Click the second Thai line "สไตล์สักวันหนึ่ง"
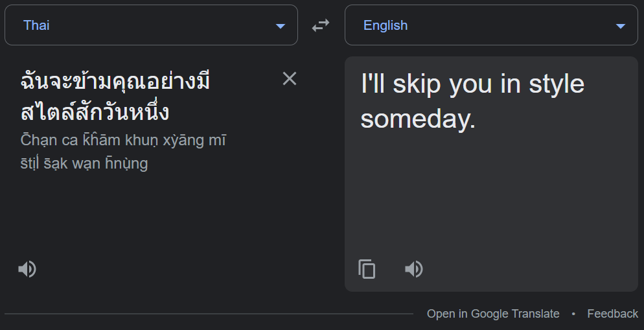This screenshot has width=644, height=330. tap(95, 112)
